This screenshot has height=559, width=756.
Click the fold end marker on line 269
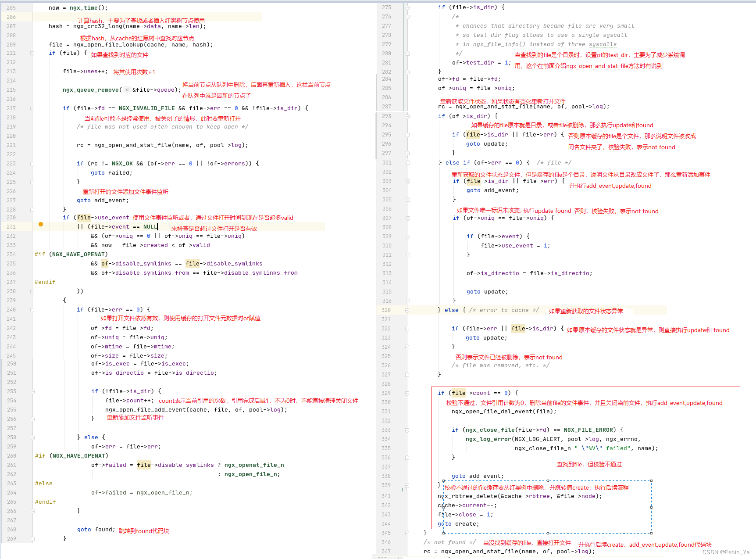(32, 539)
